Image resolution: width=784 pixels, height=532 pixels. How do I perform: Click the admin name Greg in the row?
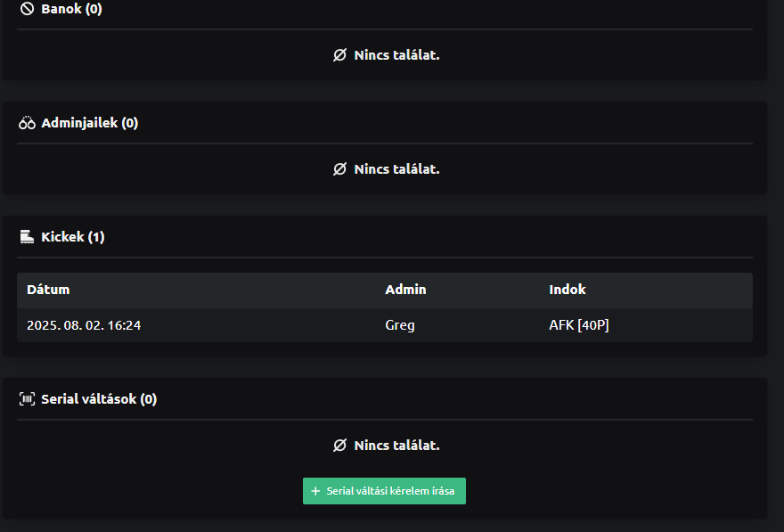pos(400,325)
